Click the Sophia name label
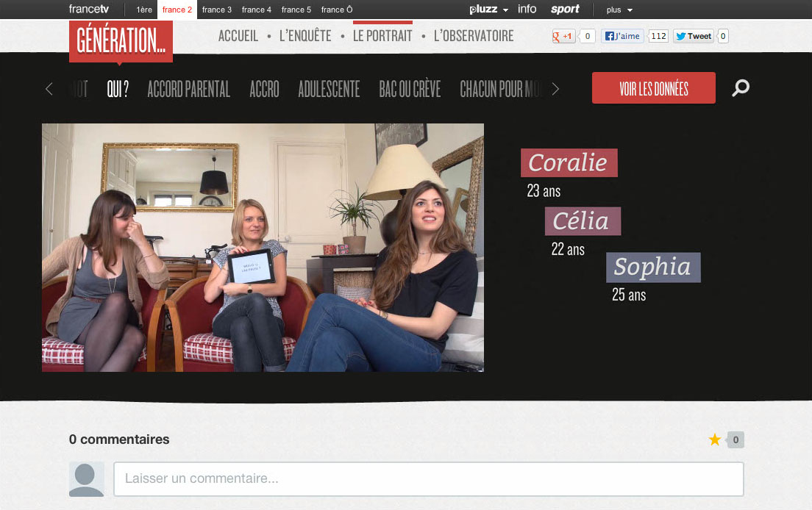This screenshot has width=812, height=510. [x=653, y=267]
